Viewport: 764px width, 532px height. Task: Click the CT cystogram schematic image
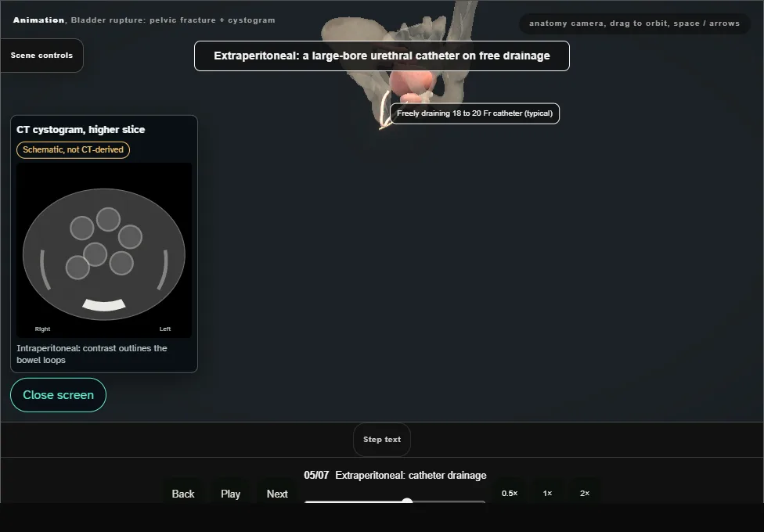tap(104, 250)
